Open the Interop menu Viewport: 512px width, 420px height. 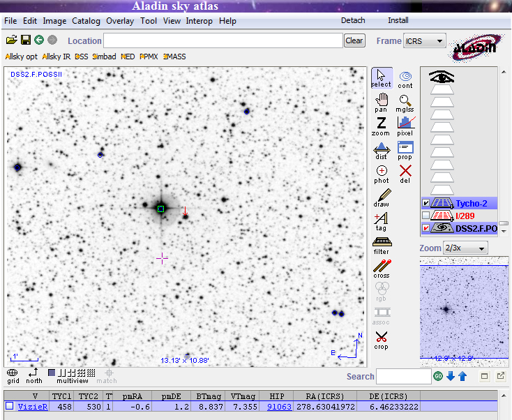199,21
